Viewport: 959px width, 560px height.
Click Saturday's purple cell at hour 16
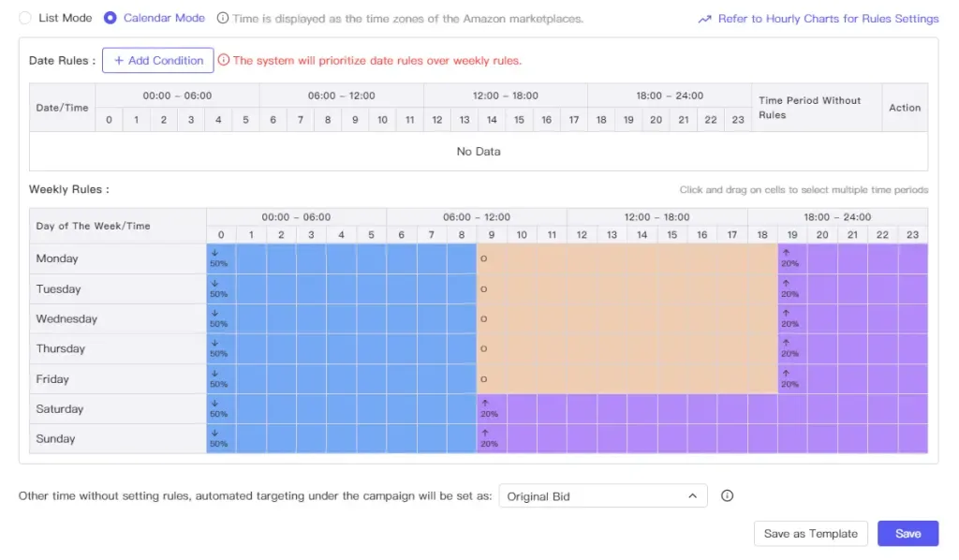702,409
